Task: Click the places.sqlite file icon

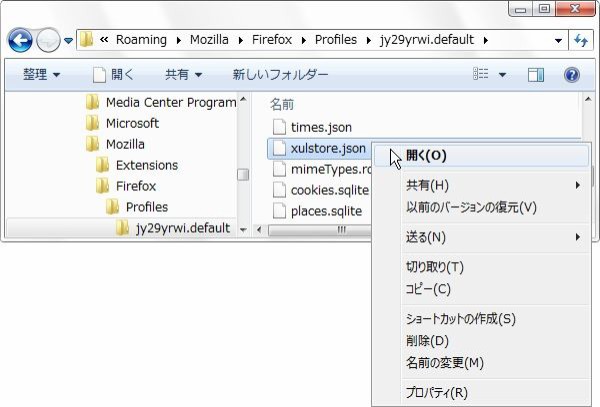Action: coord(279,211)
